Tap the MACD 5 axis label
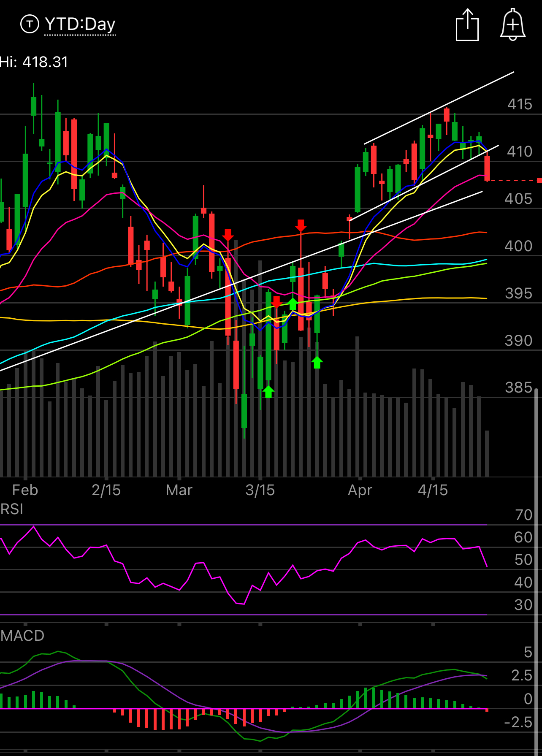Screen dimensions: 542x756 (528, 652)
